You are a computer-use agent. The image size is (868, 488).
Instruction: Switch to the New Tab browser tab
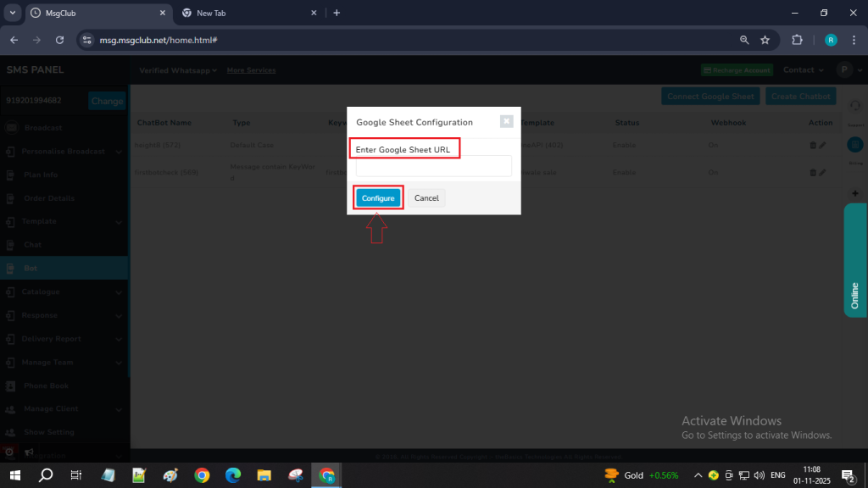(x=246, y=13)
